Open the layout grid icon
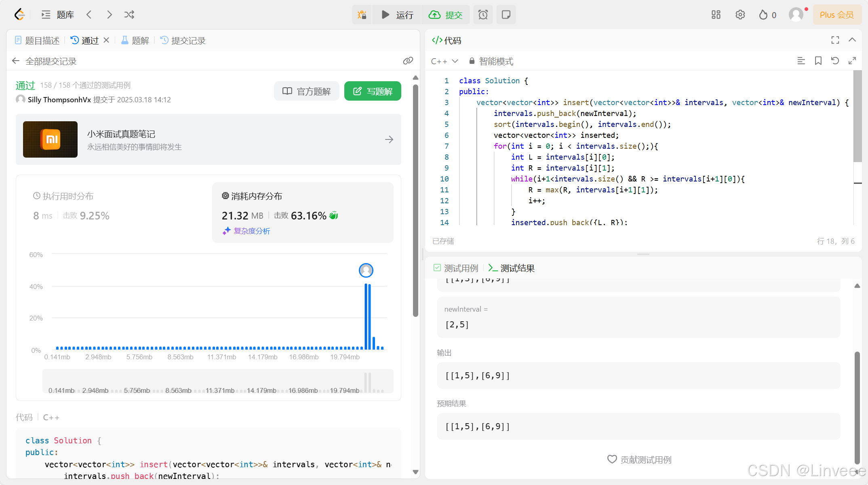868x485 pixels. [716, 15]
